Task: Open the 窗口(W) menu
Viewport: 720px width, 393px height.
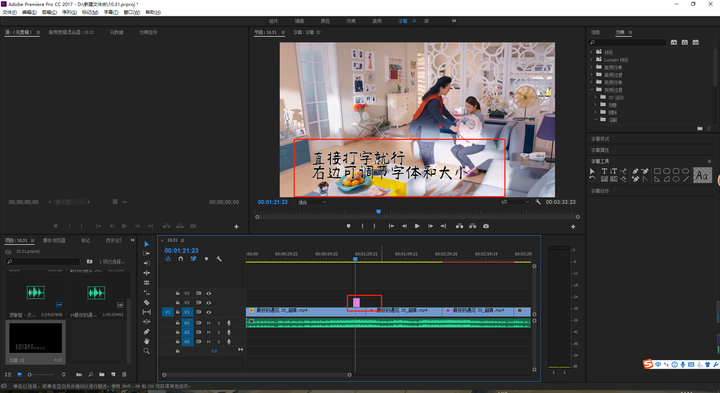Action: point(131,12)
